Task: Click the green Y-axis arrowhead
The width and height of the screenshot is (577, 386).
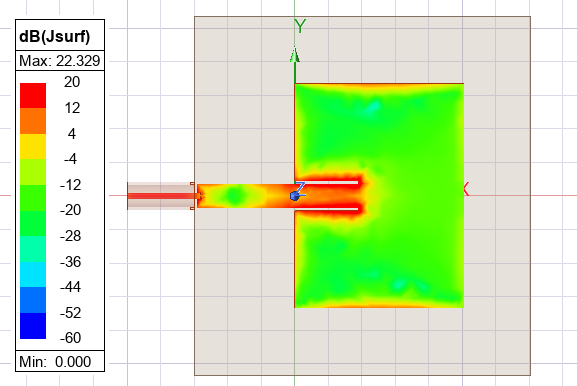Action: (294, 55)
